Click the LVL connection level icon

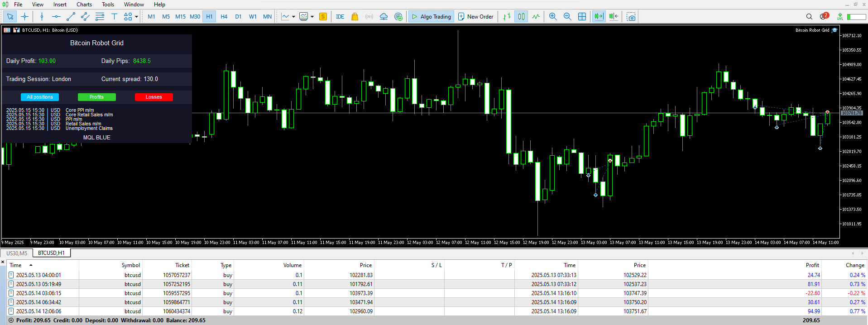point(840,17)
